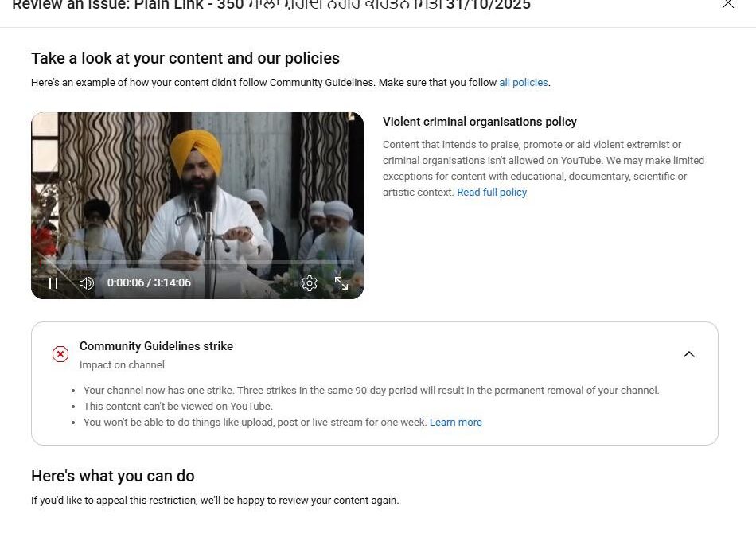Viewport: 756px width, 557px height.
Task: Seek forward on the video progress bar
Action: pyautogui.click(x=239, y=263)
